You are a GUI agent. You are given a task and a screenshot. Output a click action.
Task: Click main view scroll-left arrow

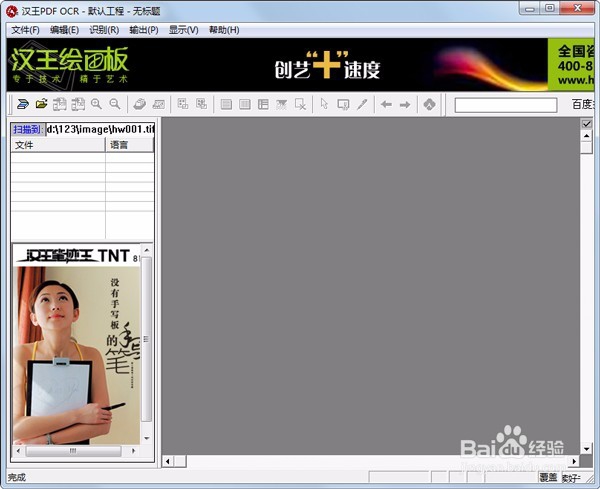[168, 461]
